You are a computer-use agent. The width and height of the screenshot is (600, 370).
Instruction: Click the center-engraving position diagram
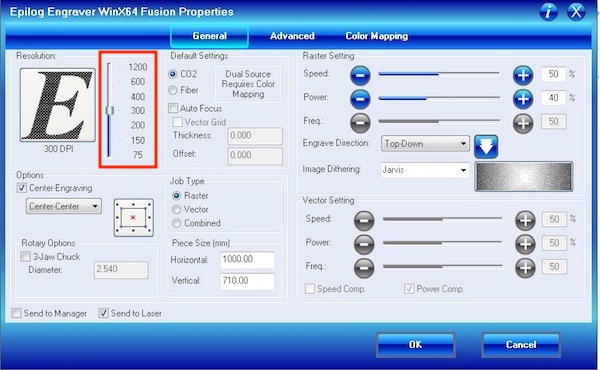(x=134, y=217)
